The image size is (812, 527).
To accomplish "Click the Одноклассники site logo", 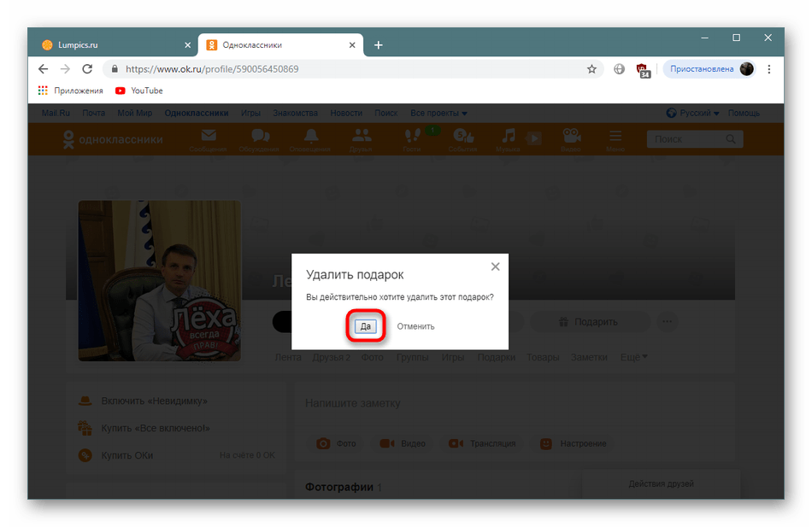I will (113, 139).
